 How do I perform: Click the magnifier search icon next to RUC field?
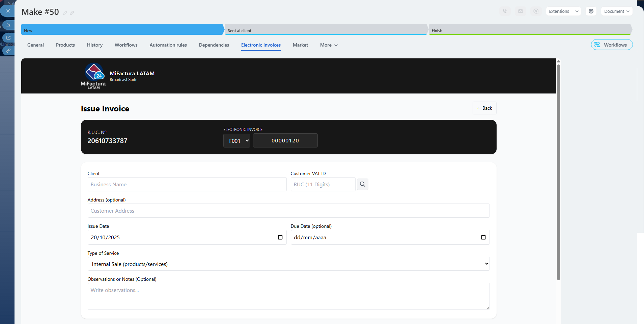tap(362, 184)
